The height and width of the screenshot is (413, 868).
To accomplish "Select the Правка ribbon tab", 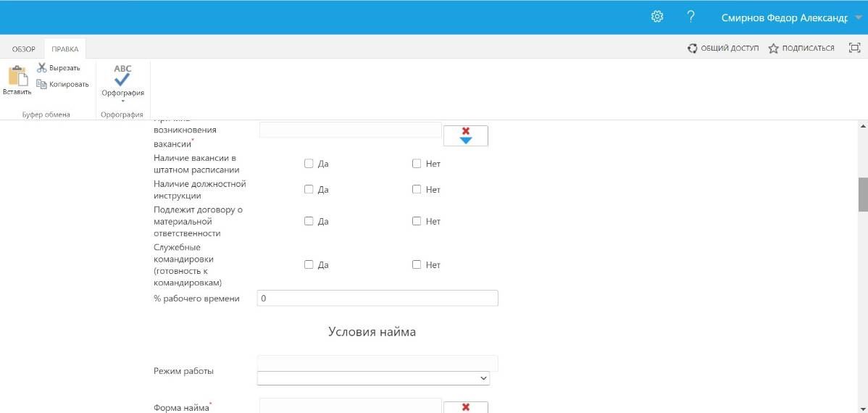I will [x=65, y=49].
